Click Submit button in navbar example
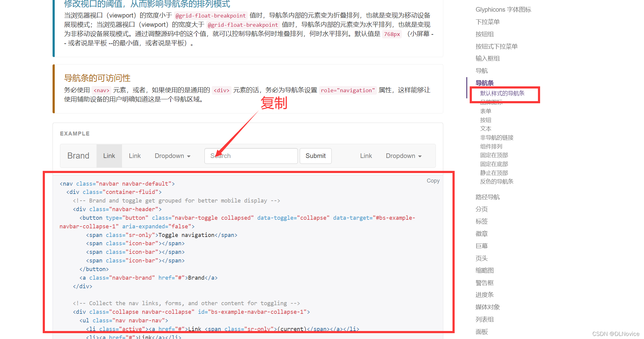This screenshot has height=339, width=644. (x=315, y=156)
